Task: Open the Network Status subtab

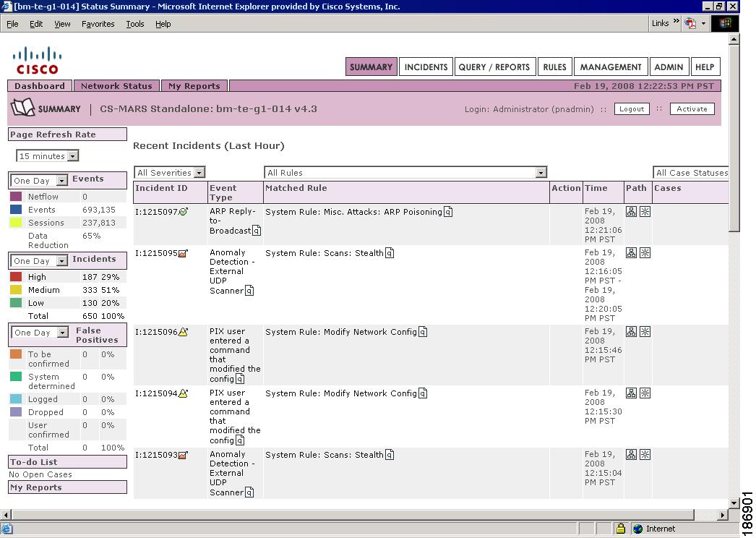Action: click(116, 86)
